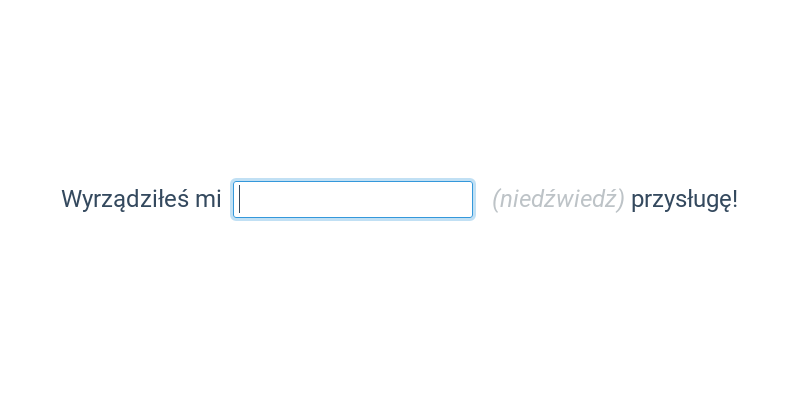Place the cursor in the fill-in-the-blank box
800x400 pixels.
pos(353,199)
